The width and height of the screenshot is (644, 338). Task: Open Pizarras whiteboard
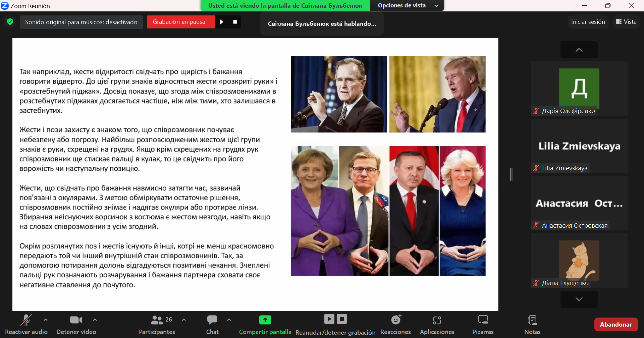483,324
